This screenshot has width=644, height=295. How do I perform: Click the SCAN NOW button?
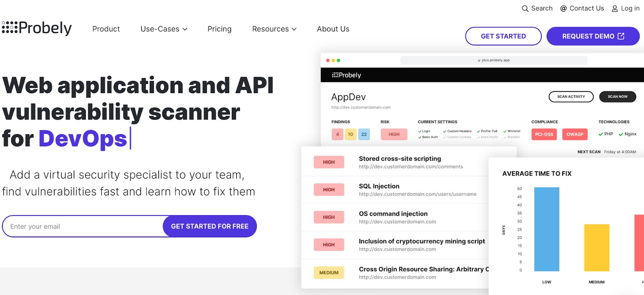(617, 97)
